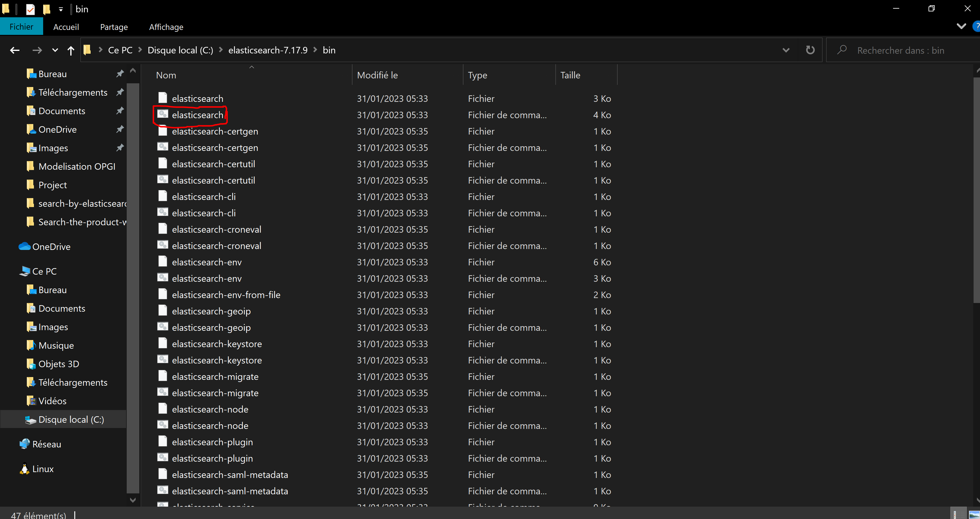This screenshot has width=980, height=519.
Task: Expand the address bar history dropdown
Action: 786,50
